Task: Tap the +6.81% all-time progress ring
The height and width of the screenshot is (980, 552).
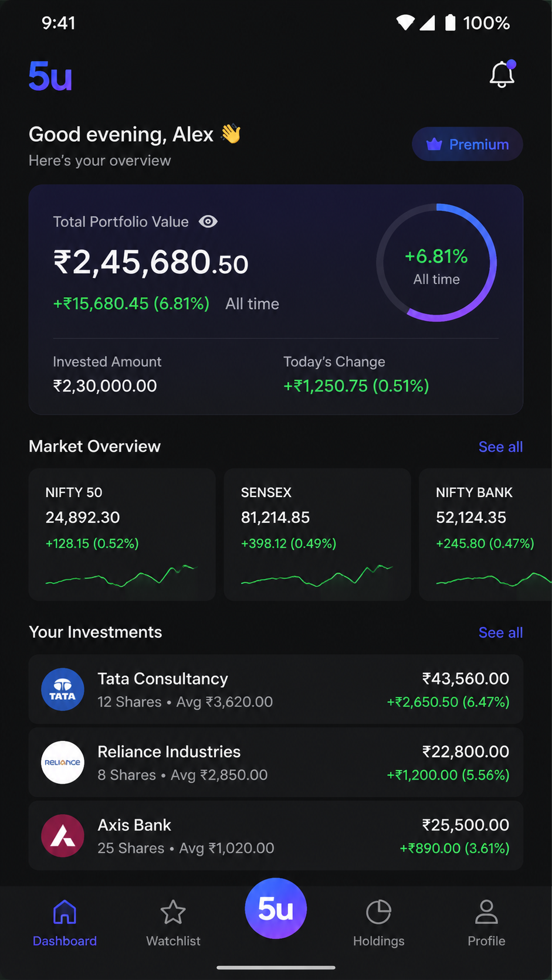Action: tap(436, 263)
